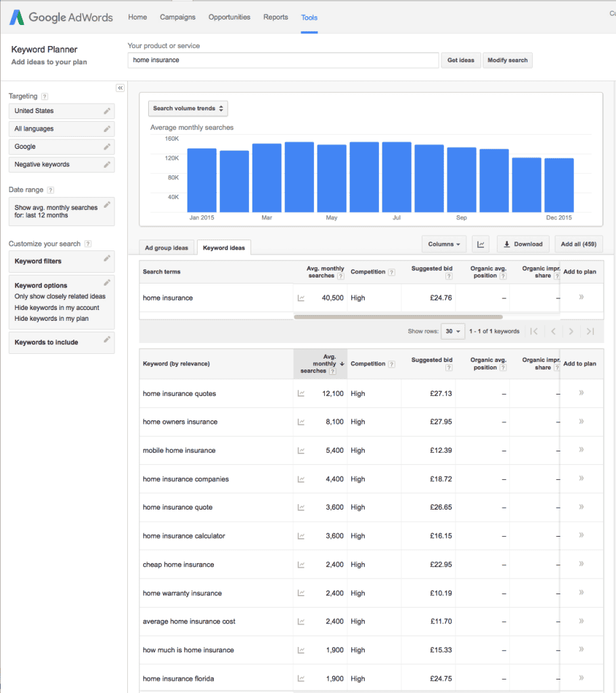Image resolution: width=616 pixels, height=693 pixels.
Task: Add home insurance calculator to plan
Action: pos(581,535)
